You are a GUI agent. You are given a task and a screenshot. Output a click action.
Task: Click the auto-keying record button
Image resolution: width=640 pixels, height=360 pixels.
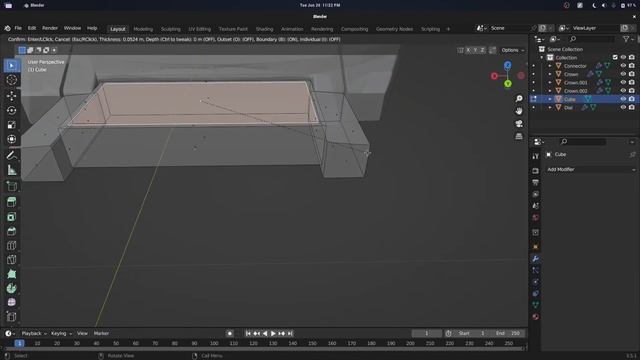[230, 333]
